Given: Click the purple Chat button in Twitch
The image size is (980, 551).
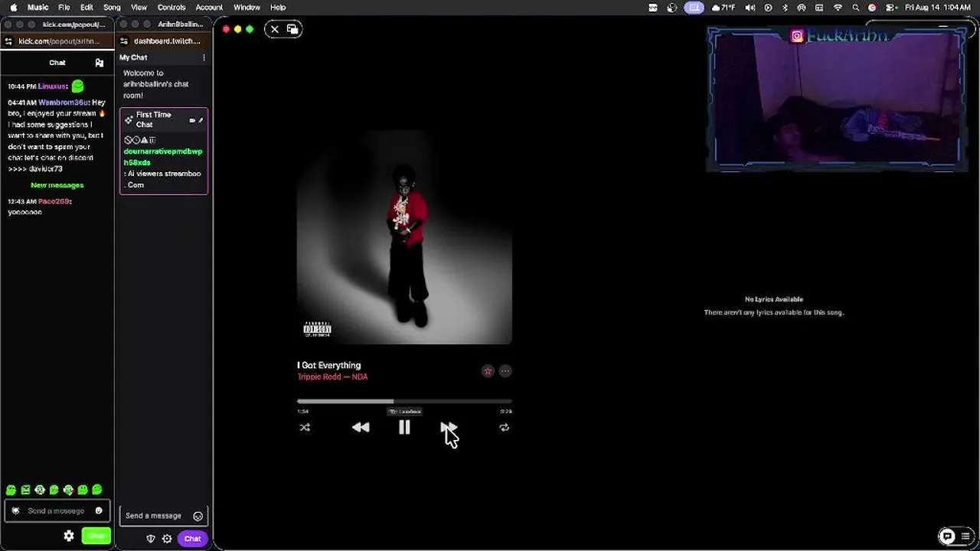Looking at the screenshot, I should coord(192,539).
